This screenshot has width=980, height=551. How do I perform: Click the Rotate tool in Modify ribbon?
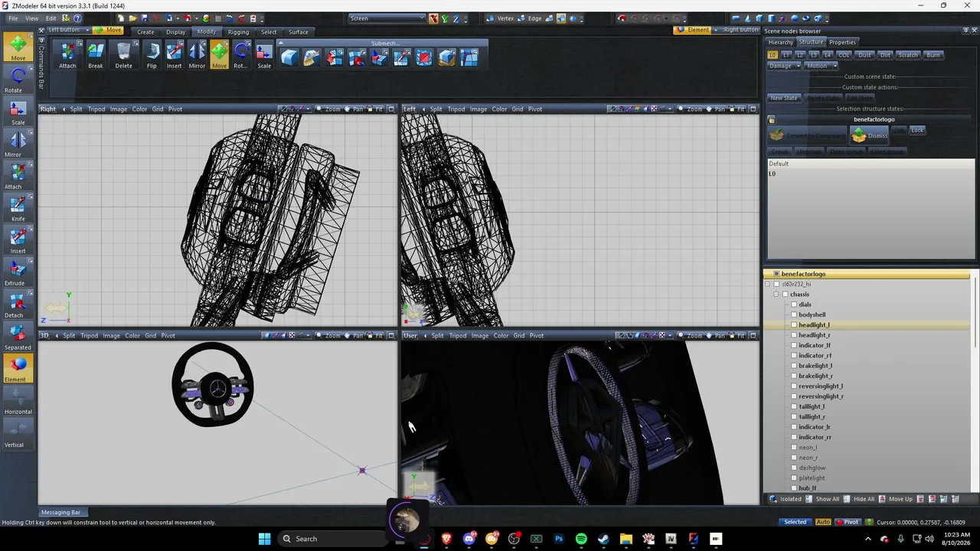240,55
